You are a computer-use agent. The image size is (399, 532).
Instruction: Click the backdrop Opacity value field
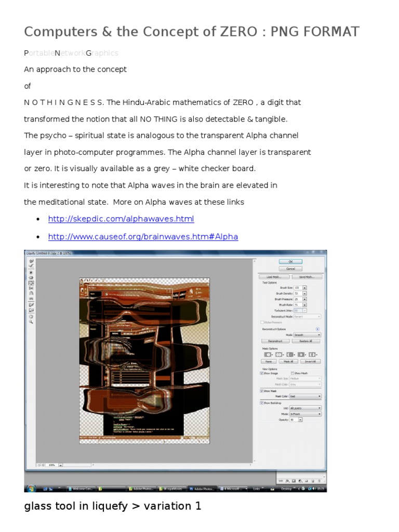coord(294,420)
